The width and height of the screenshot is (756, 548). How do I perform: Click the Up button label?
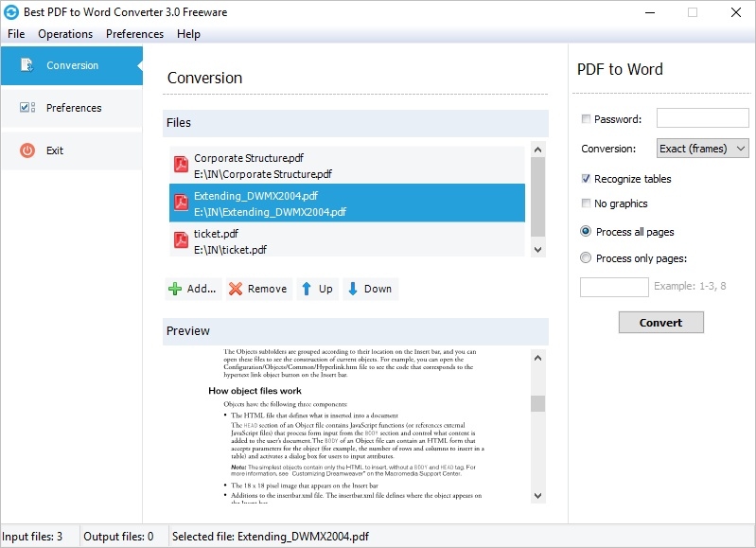tap(325, 289)
